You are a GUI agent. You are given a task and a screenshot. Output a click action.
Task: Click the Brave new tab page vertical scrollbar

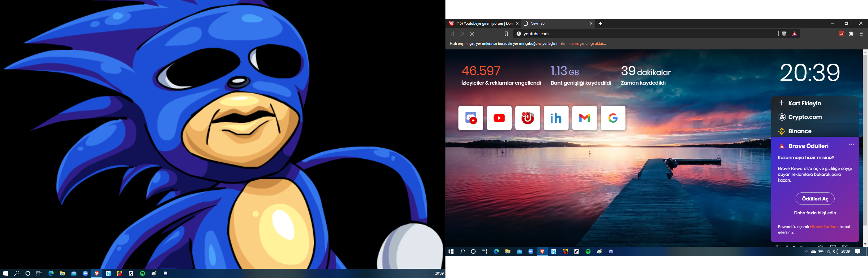(865, 140)
